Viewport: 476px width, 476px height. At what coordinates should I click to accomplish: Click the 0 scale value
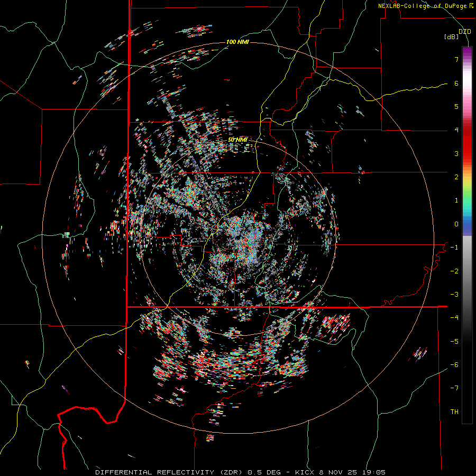coord(456,224)
